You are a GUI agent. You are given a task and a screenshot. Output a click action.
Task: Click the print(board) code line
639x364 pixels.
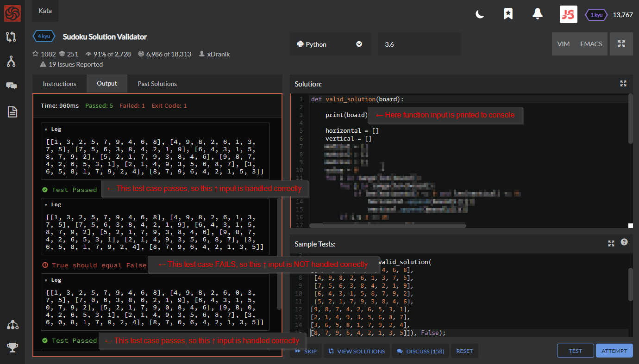(346, 115)
